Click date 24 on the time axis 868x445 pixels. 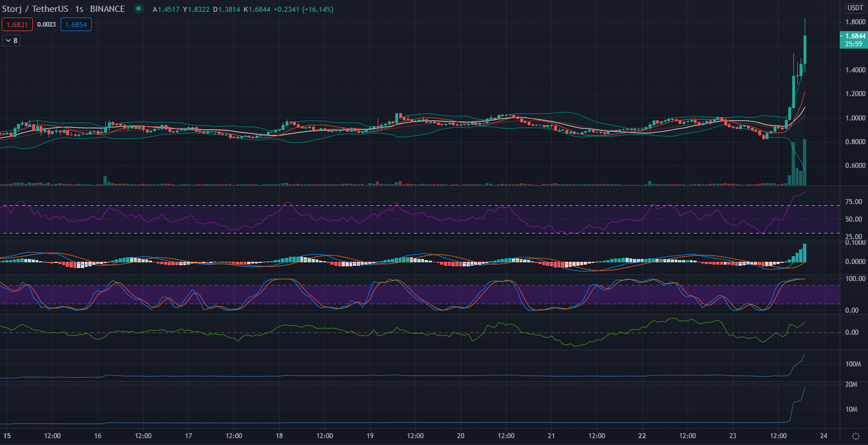click(x=823, y=436)
